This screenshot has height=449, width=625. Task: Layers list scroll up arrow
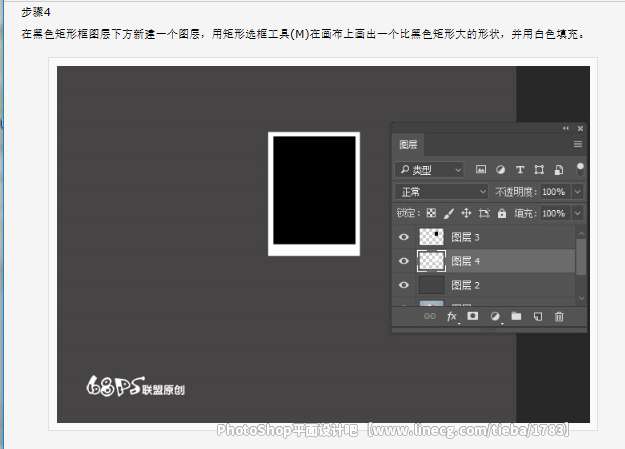coord(581,233)
